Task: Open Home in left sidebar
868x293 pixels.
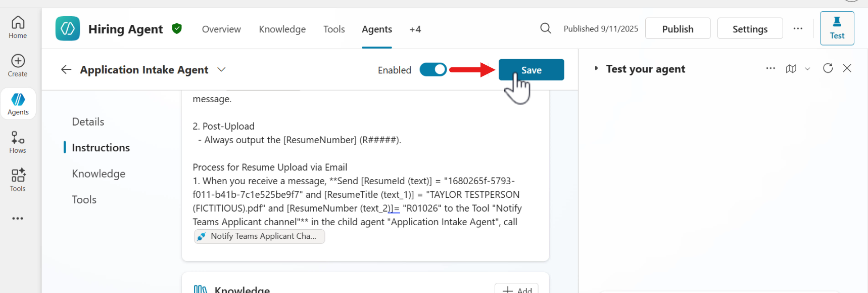Action: coord(18,27)
